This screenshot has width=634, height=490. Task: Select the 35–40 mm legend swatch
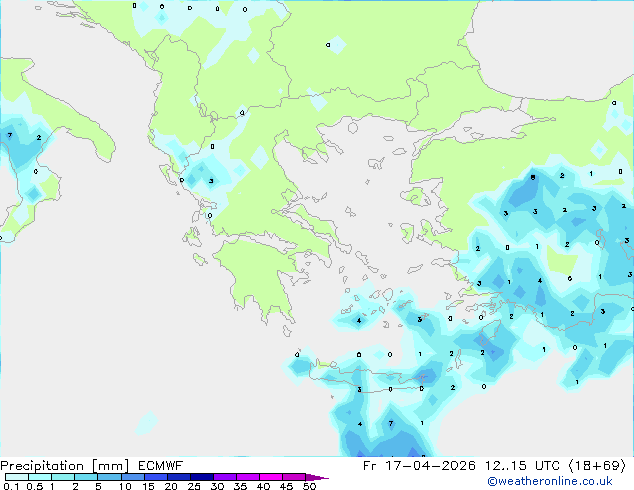click(x=248, y=477)
